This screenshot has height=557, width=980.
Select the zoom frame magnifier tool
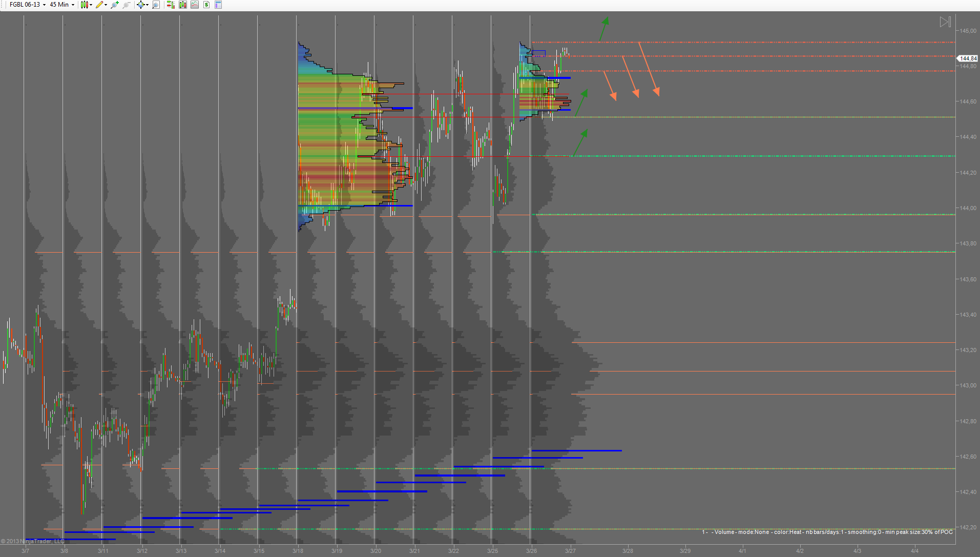tap(156, 5)
